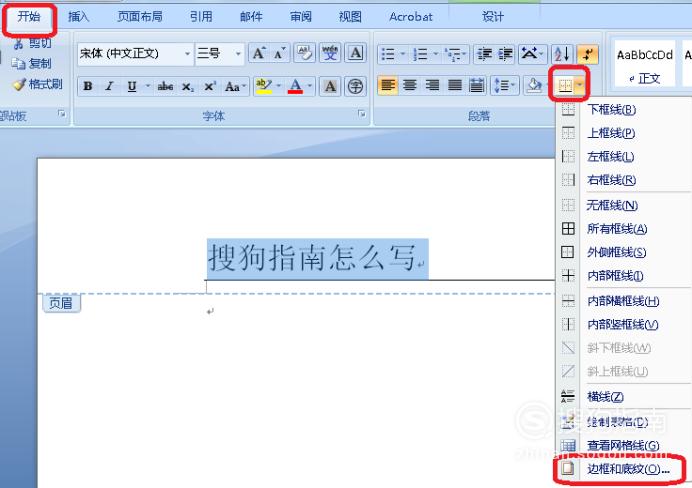Image resolution: width=692 pixels, height=488 pixels.
Task: Click the clear formatting icon
Action: [305, 53]
